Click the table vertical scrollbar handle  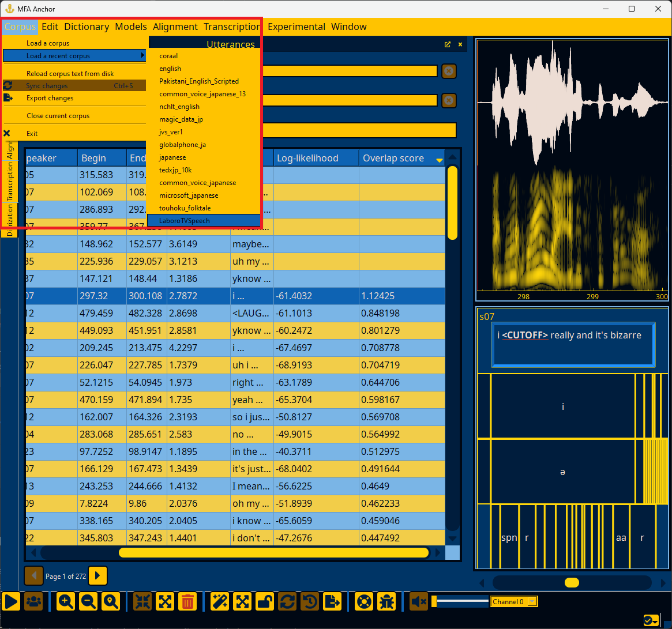[x=452, y=203]
